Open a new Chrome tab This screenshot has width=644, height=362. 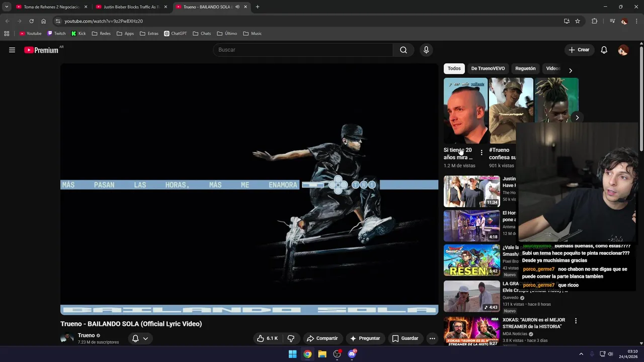tap(258, 7)
